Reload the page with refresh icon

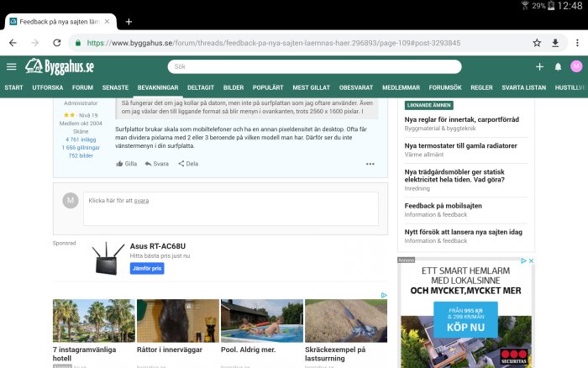coord(57,43)
